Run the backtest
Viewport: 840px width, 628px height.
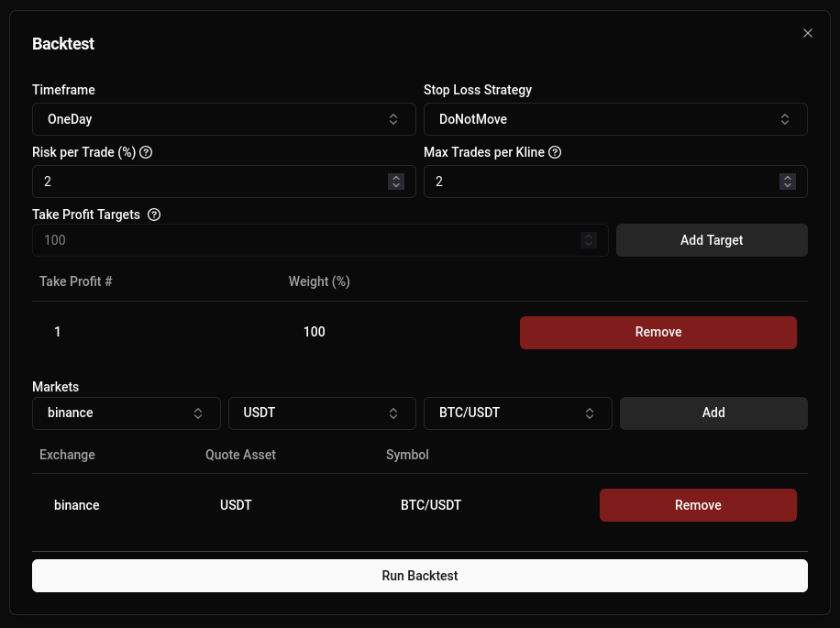[x=420, y=575]
